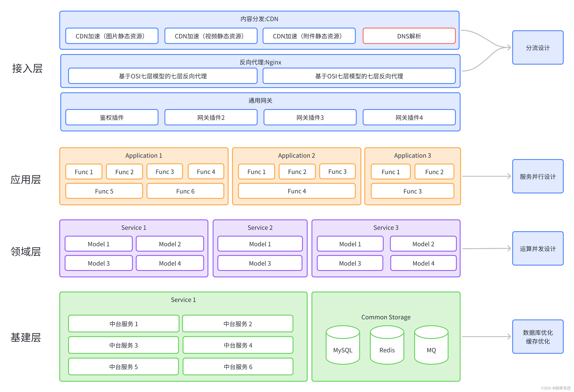This screenshot has width=574, height=392.
Task: Select the DNS解析 box outlined in red
Action: pos(409,36)
